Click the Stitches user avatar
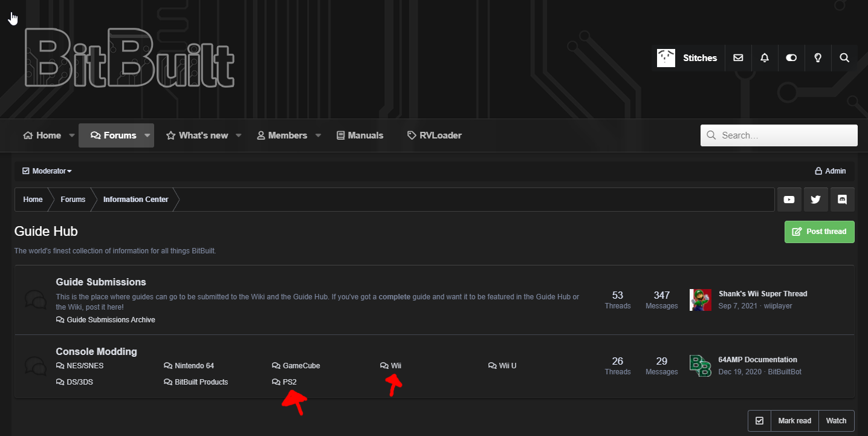 (x=666, y=58)
